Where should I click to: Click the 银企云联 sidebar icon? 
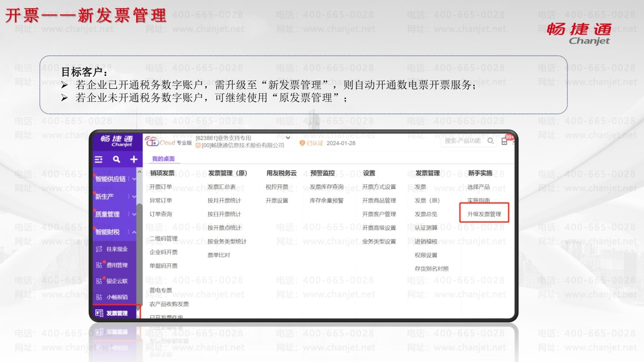99,281
